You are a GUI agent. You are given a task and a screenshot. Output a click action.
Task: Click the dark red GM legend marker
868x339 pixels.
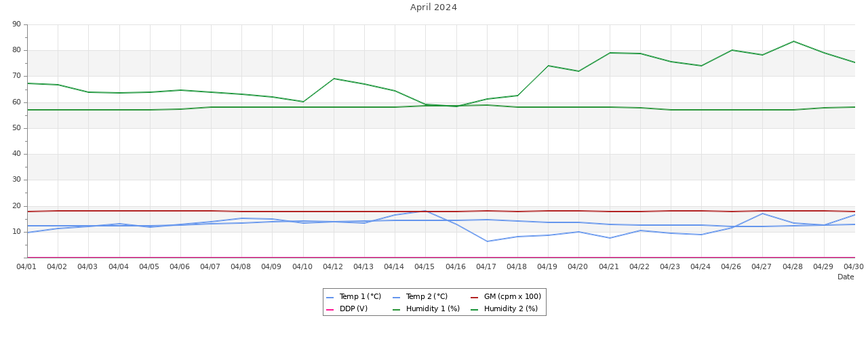click(475, 297)
